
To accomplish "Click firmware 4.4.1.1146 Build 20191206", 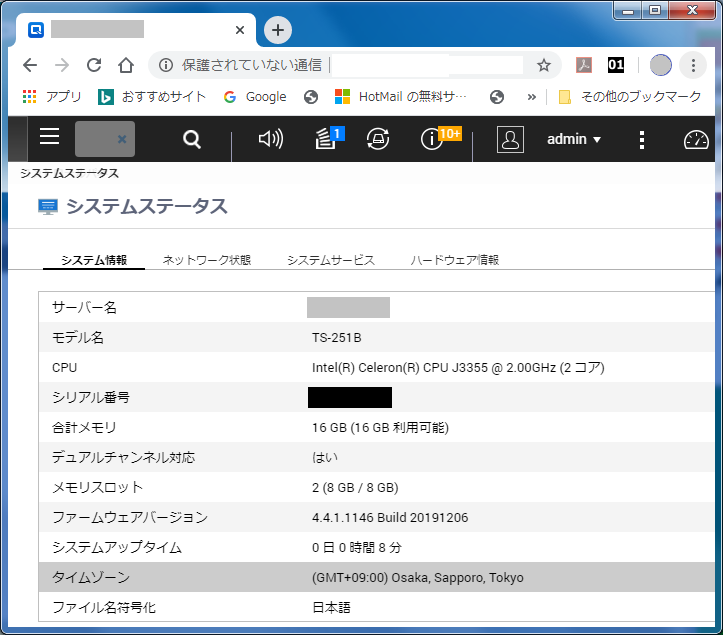I will (x=390, y=517).
